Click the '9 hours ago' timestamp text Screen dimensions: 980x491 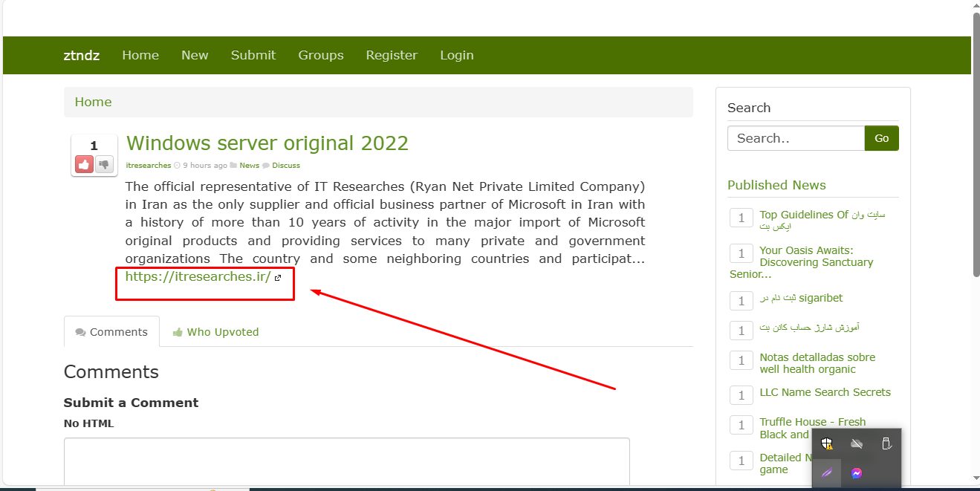click(205, 166)
